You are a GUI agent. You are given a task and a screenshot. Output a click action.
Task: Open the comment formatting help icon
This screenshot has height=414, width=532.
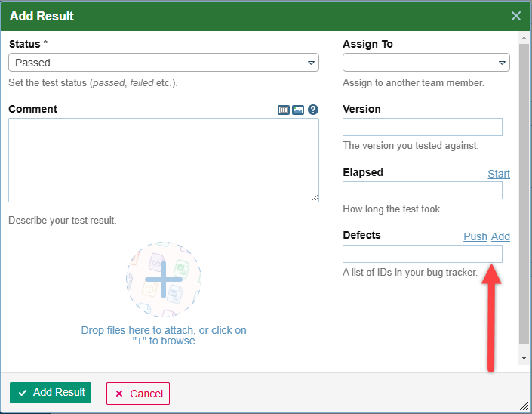pyautogui.click(x=313, y=110)
